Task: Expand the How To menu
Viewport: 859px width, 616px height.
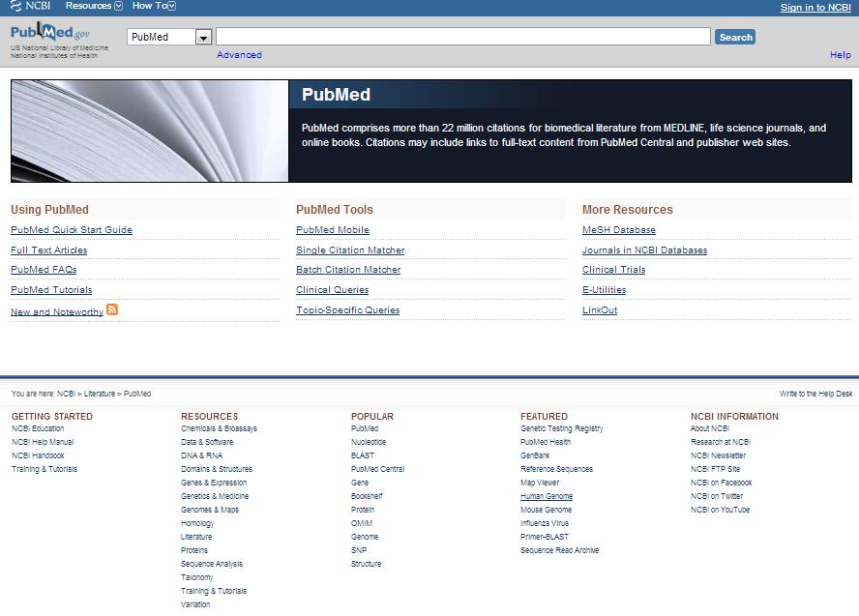Action: (154, 6)
